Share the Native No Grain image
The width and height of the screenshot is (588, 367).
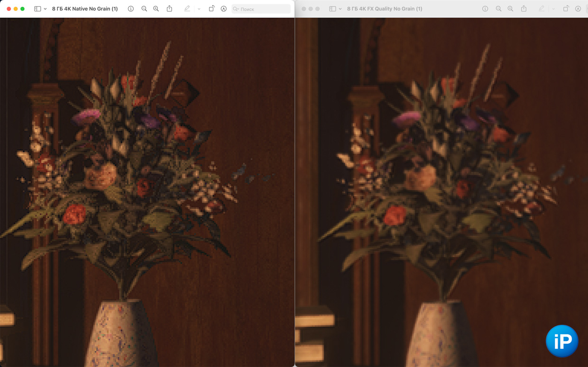click(x=169, y=9)
